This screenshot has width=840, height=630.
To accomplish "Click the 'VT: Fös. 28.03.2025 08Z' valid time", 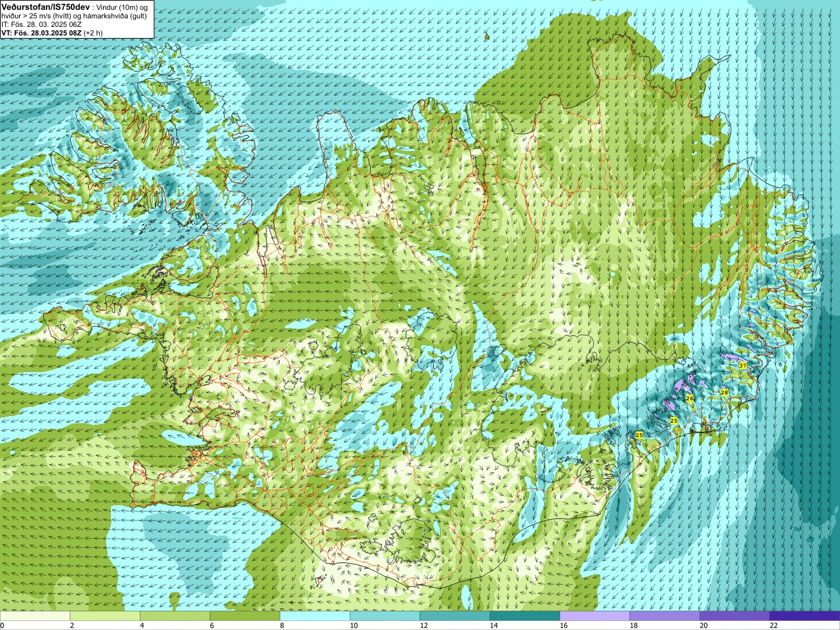I will click(41, 32).
